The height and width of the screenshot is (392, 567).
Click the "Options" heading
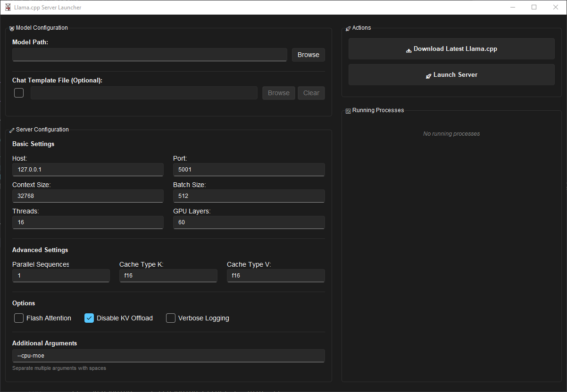click(24, 303)
